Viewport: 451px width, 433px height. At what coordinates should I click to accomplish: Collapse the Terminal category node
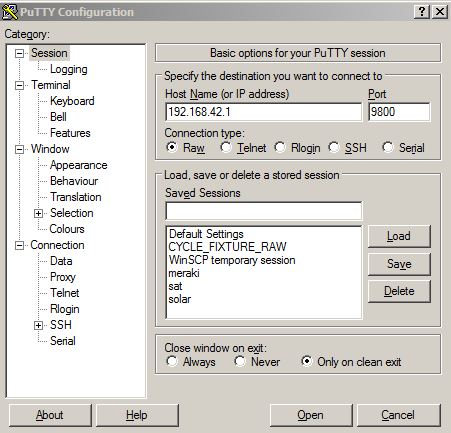(x=20, y=85)
